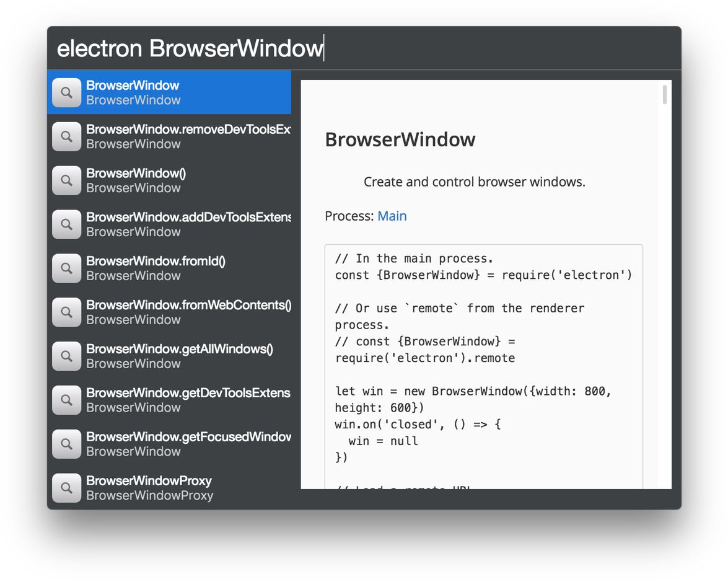Click the icon next to BrowserWindowProxy result
The width and height of the screenshot is (728, 582).
pyautogui.click(x=66, y=488)
